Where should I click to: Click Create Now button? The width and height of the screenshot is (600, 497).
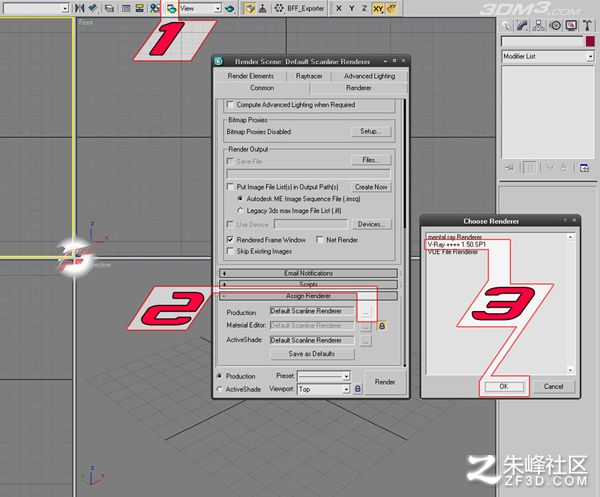(371, 187)
